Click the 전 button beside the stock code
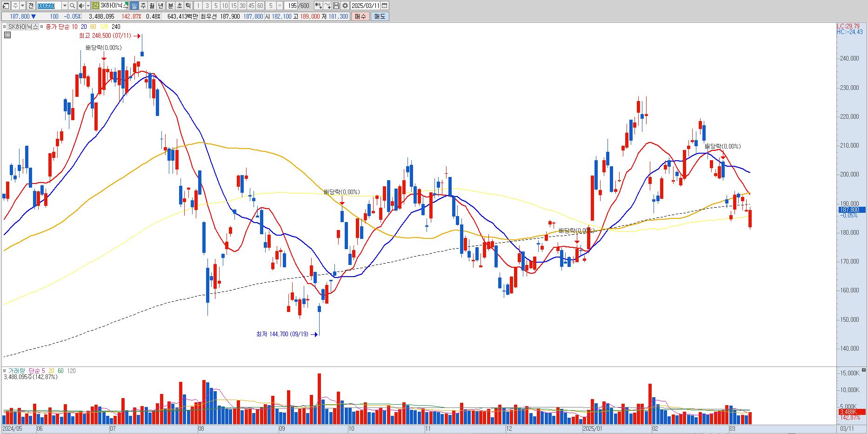This screenshot has width=868, height=434. click(31, 6)
